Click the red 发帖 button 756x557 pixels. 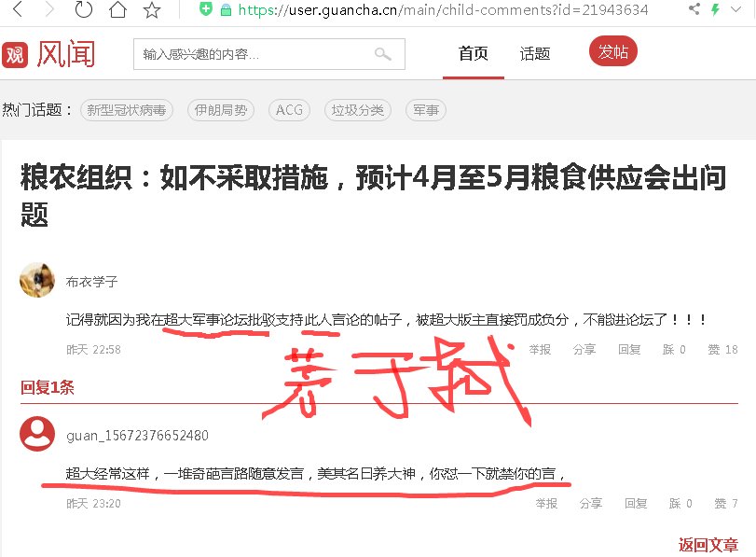coord(612,52)
